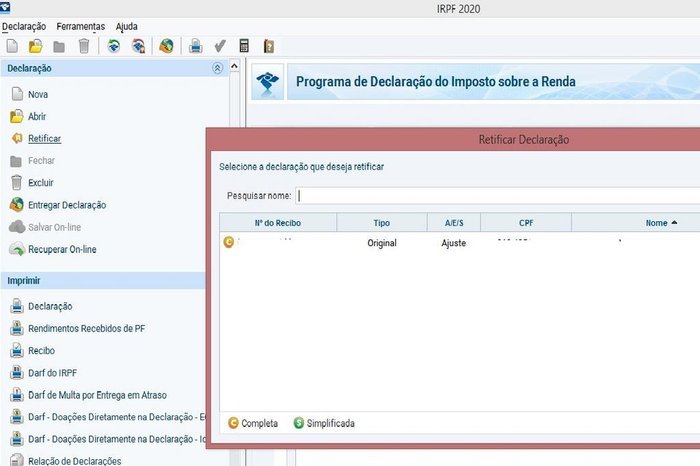The height and width of the screenshot is (466, 700).
Task: Click the Retificar arrow icon in sidebar
Action: [17, 138]
